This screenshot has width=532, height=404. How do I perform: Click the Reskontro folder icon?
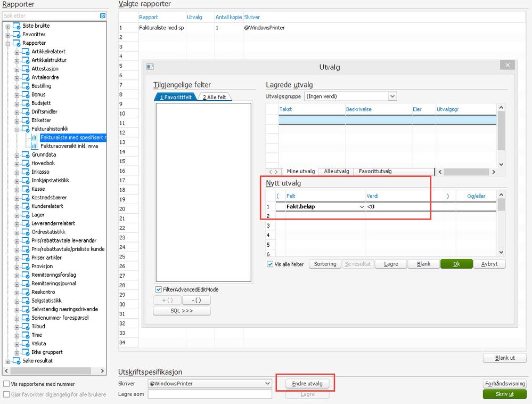tap(26, 292)
